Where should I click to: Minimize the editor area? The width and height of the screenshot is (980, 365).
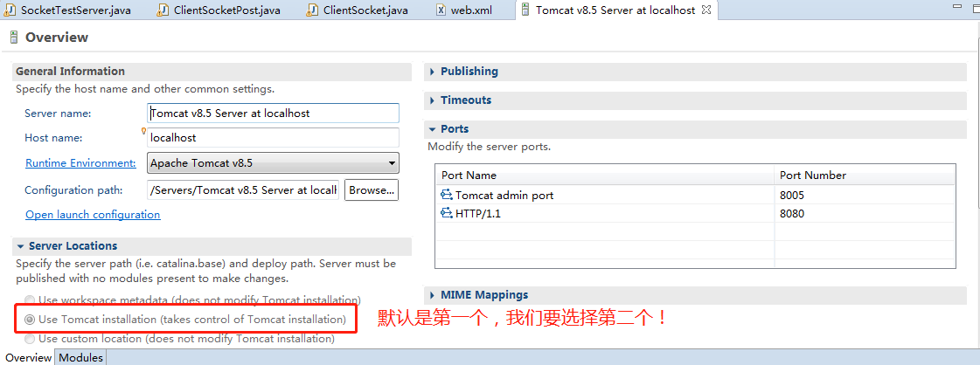point(958,5)
